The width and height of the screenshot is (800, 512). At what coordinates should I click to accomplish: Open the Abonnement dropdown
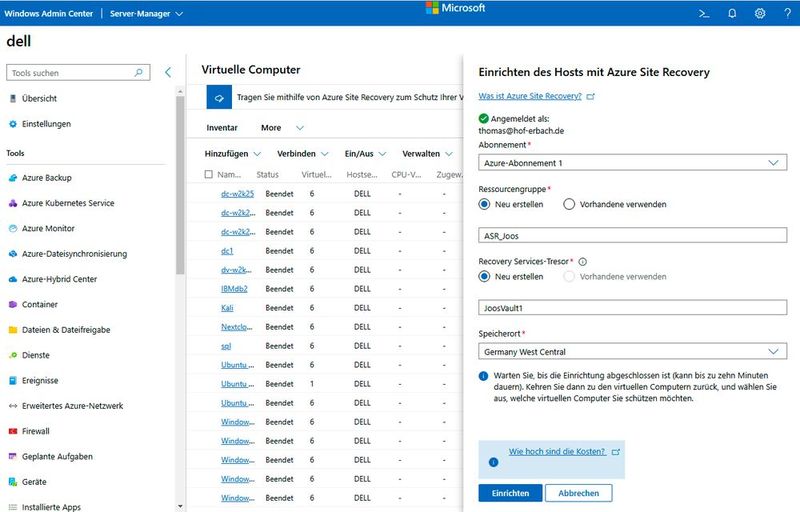[x=633, y=163]
